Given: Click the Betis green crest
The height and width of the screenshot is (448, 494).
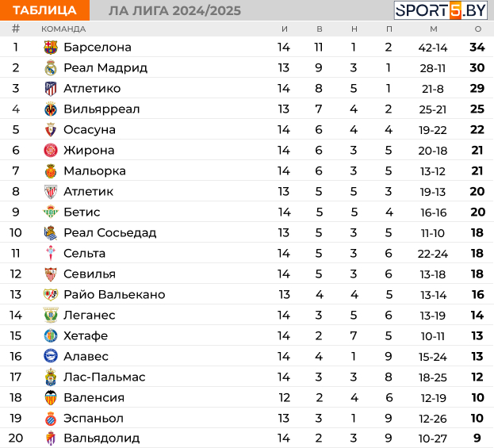Looking at the screenshot, I should tap(51, 212).
